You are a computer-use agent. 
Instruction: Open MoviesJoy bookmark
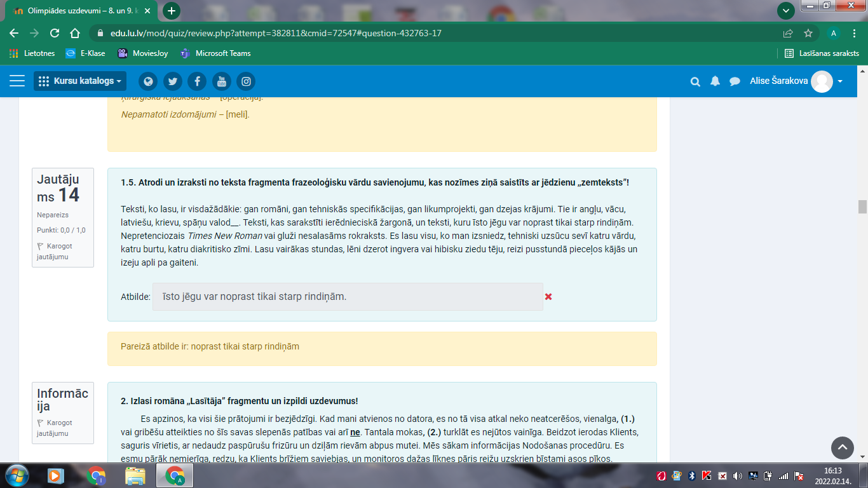(x=143, y=53)
